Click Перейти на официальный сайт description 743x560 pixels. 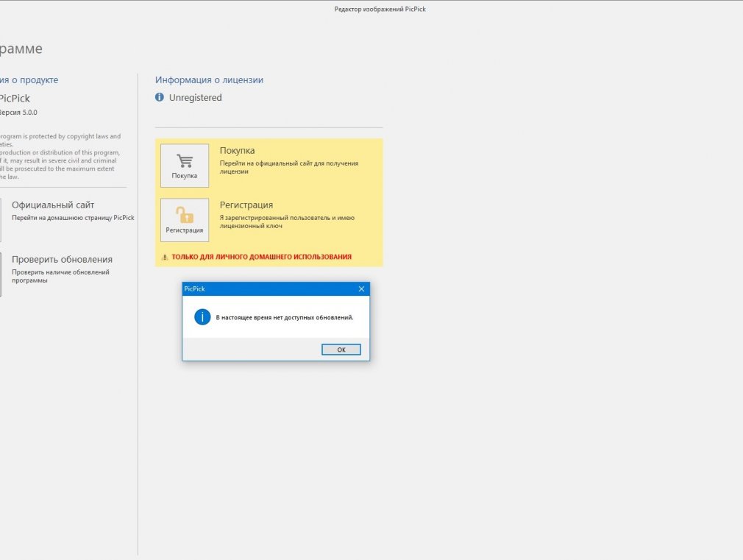pyautogui.click(x=288, y=167)
